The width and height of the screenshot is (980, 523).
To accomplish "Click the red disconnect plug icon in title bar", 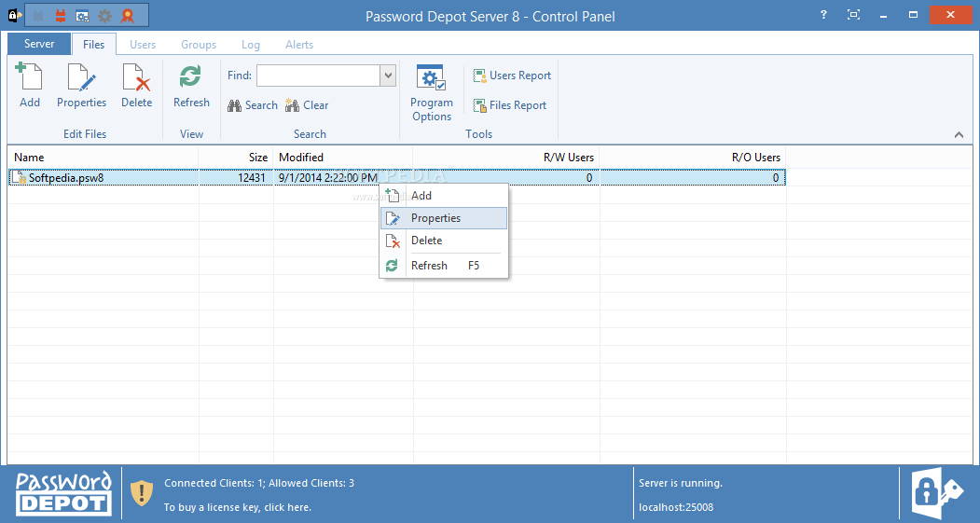I will (x=61, y=16).
